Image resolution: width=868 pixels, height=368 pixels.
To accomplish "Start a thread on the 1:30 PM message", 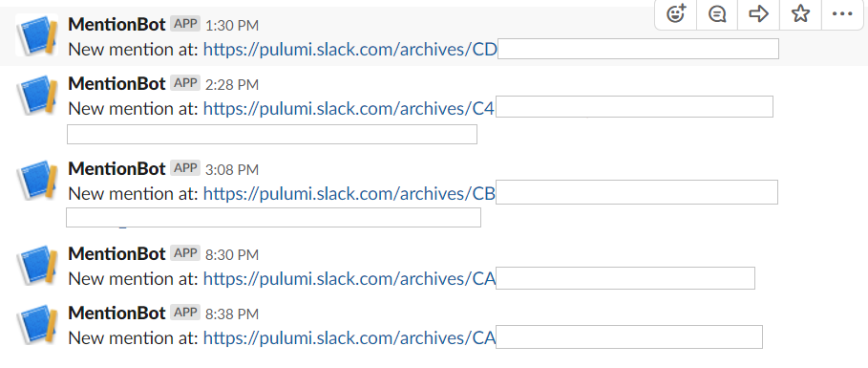I will point(717,13).
